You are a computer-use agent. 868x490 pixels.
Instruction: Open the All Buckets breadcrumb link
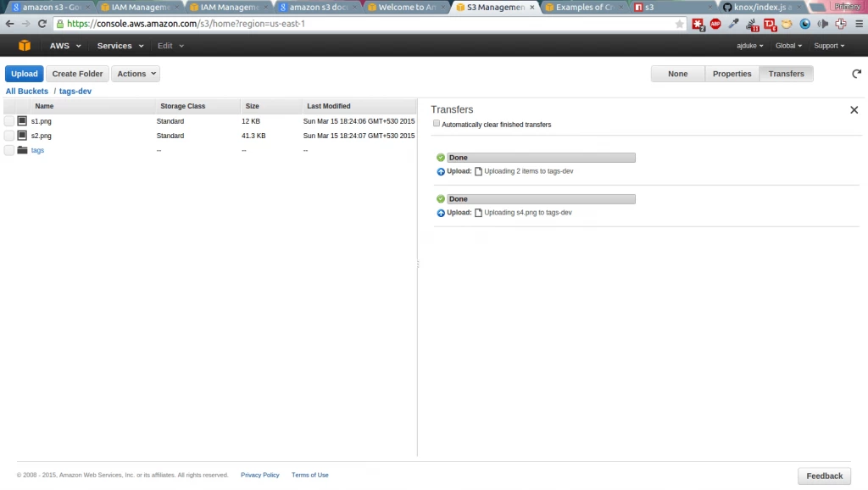point(26,92)
